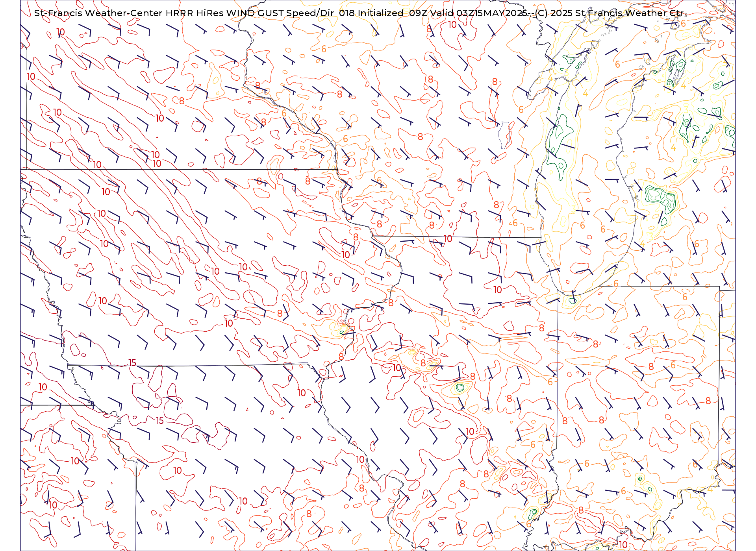Viewport: 756px width, 551px height.
Task: Click the HRRR HiRes WIND GUST map title
Action: [x=359, y=13]
